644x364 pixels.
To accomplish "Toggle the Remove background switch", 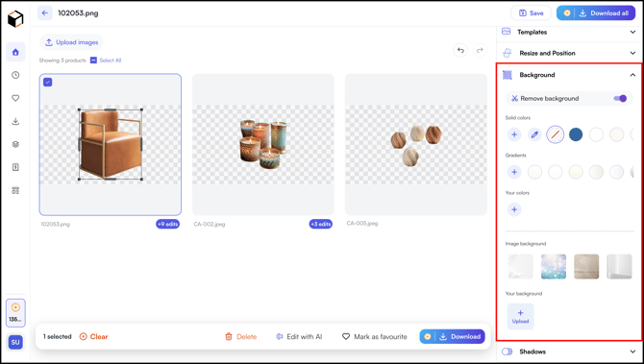I will tap(620, 99).
